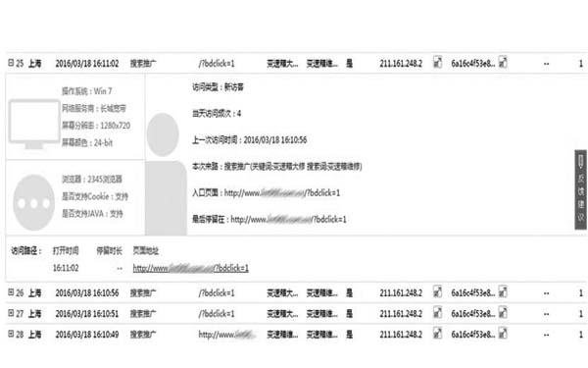Click 搜索推广 source in row 27
This screenshot has width=588, height=368.
tap(143, 314)
